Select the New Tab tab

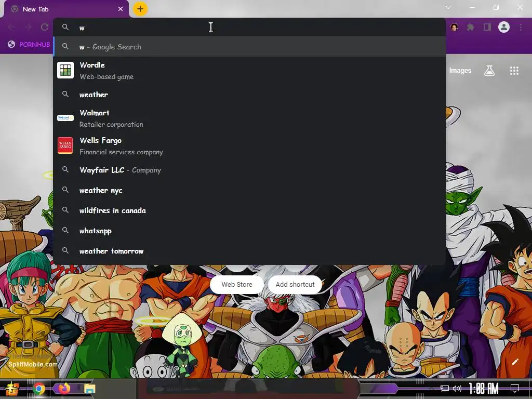66,9
